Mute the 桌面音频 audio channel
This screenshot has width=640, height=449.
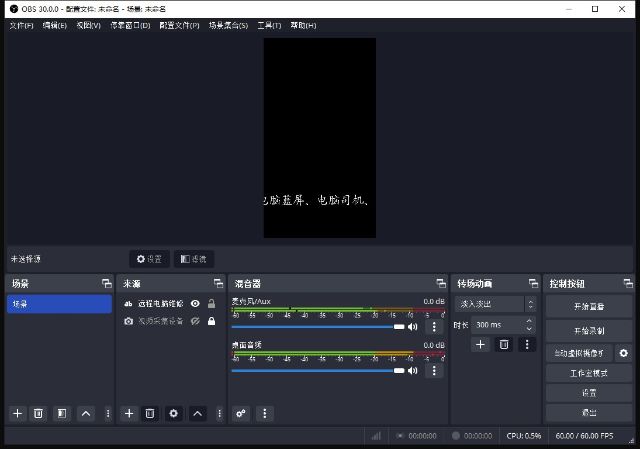point(413,370)
